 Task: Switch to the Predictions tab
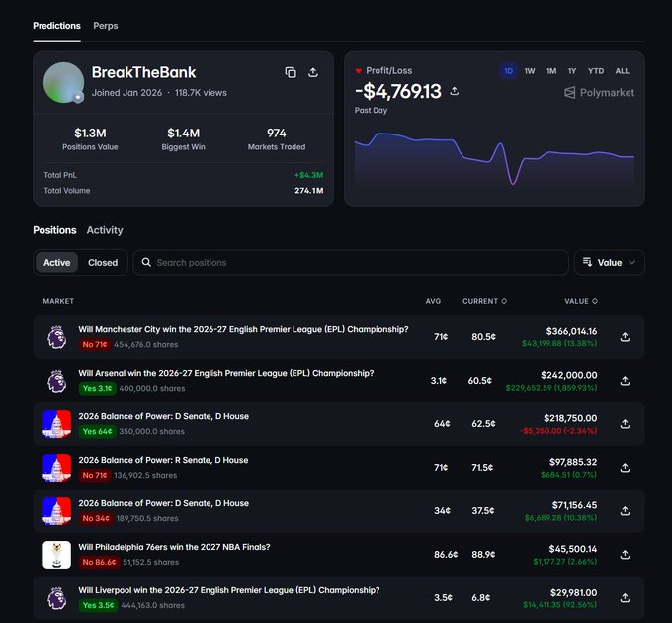(56, 26)
